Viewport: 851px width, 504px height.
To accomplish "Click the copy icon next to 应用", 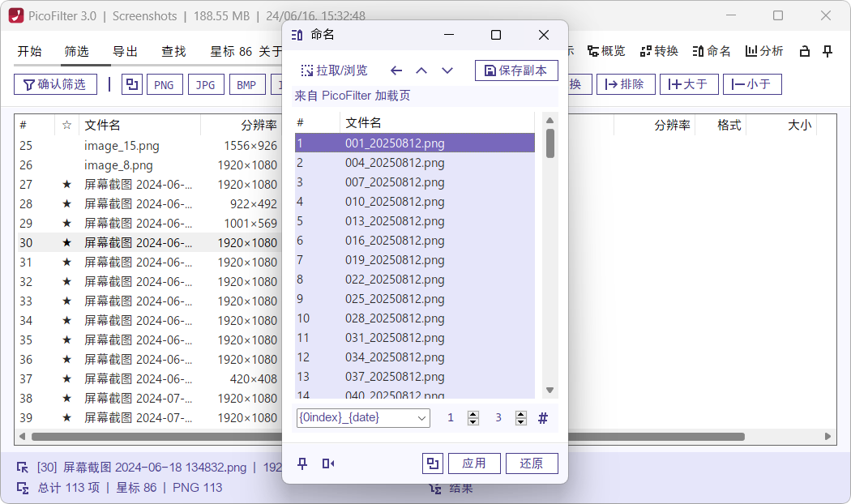I will tap(433, 463).
